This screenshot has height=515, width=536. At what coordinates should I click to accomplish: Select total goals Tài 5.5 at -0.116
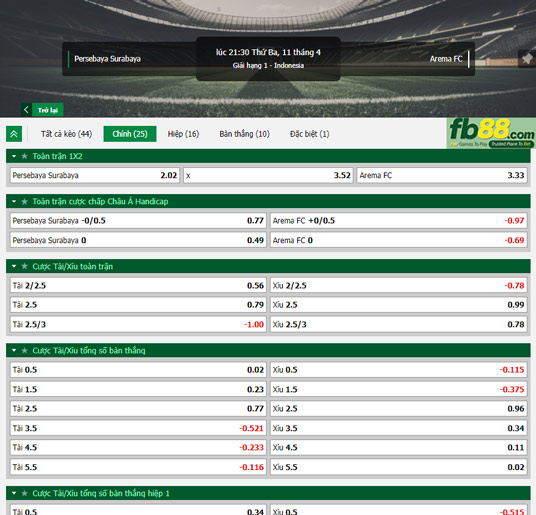(138, 467)
